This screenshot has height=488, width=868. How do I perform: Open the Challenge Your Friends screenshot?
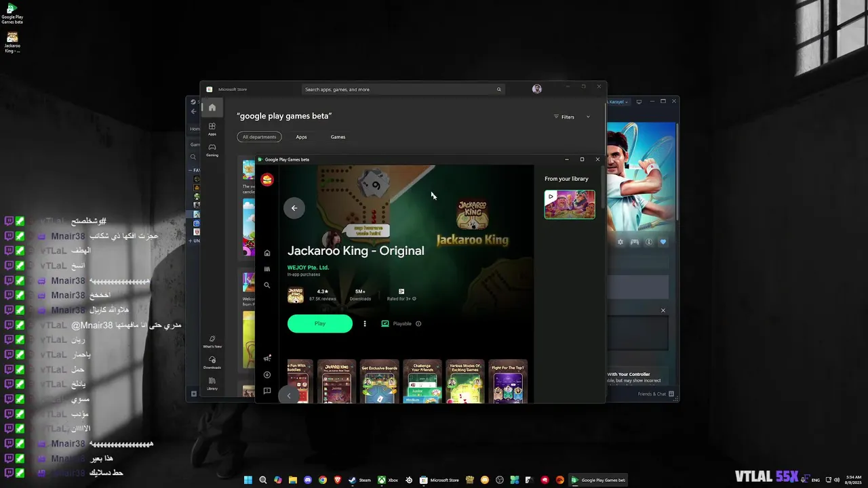(422, 382)
